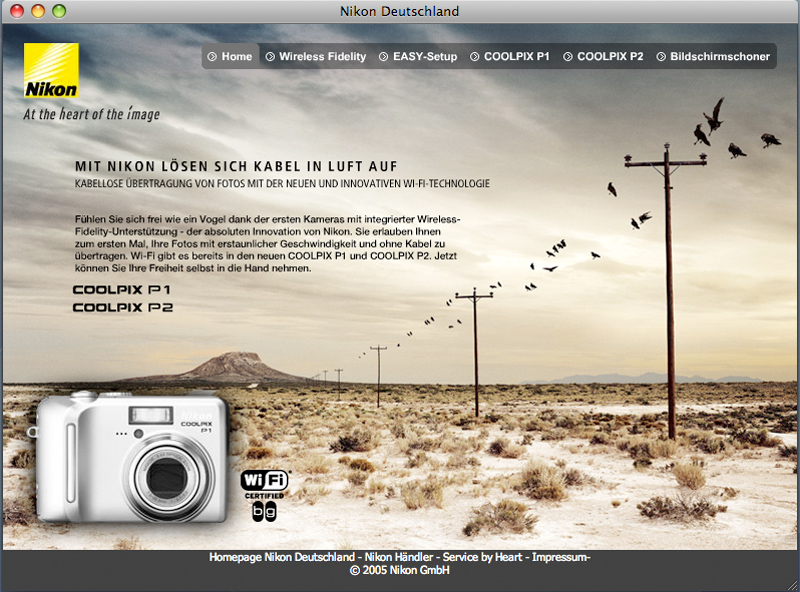Click the arrow icon beside Bildschirmschoner
800x592 pixels.
(661, 57)
